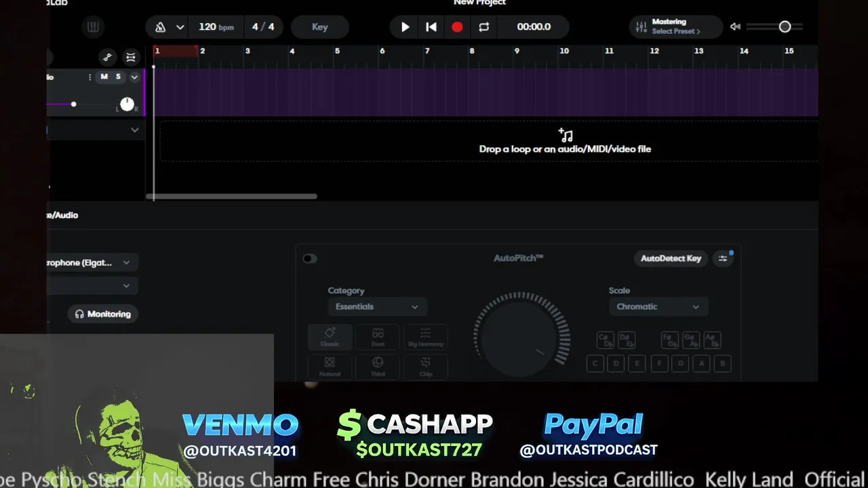The width and height of the screenshot is (868, 488).
Task: Toggle the metronome icon
Action: (161, 27)
